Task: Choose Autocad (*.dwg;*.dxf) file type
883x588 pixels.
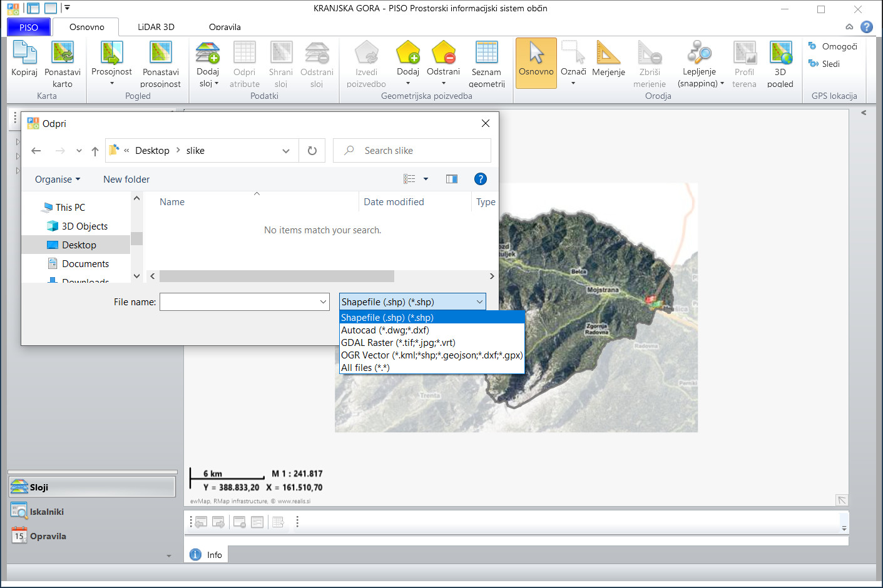Action: tap(432, 330)
